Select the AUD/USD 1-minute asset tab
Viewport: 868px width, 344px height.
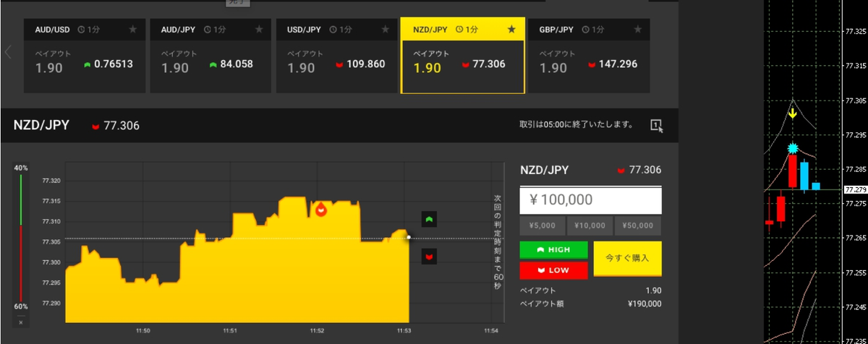point(85,56)
